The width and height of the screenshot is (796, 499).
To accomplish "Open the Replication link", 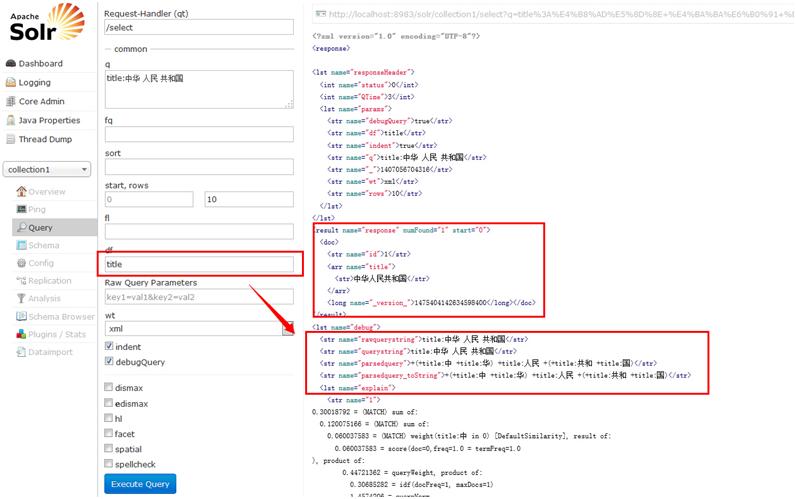I will click(x=50, y=281).
